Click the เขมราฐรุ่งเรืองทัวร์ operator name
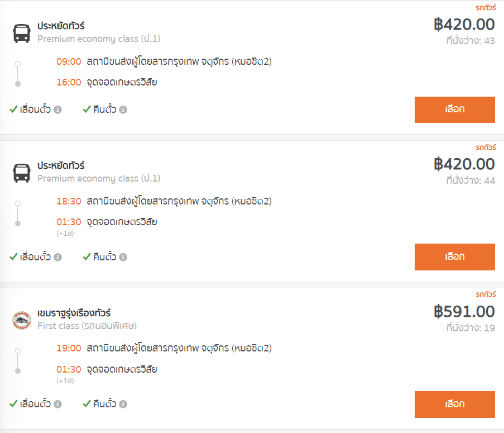This screenshot has height=433, width=504. (x=74, y=313)
